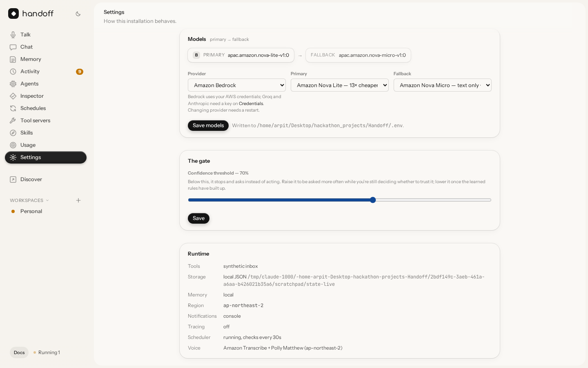Open Memory from the sidebar
This screenshot has height=368, width=588.
tap(46, 59)
